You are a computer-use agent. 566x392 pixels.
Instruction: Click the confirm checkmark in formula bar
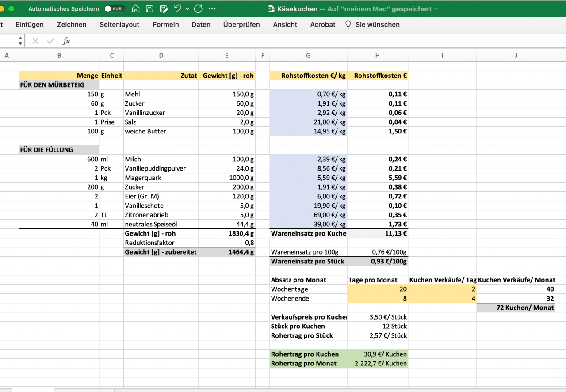coord(50,41)
